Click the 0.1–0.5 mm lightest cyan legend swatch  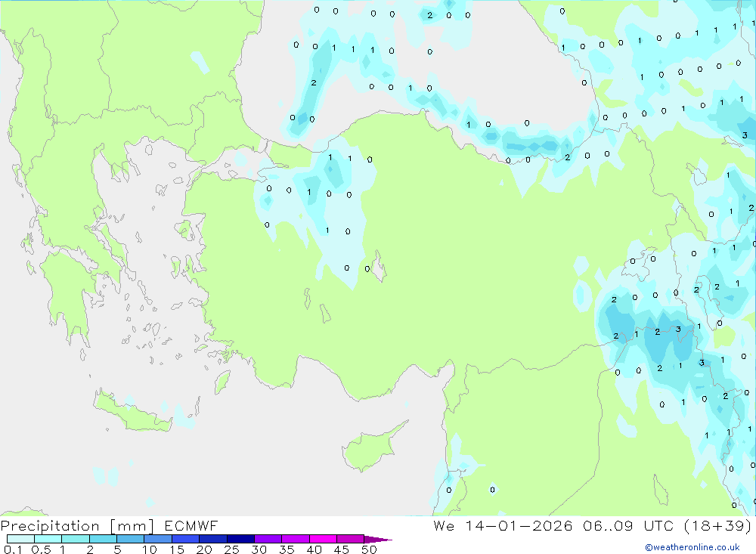pyautogui.click(x=20, y=539)
